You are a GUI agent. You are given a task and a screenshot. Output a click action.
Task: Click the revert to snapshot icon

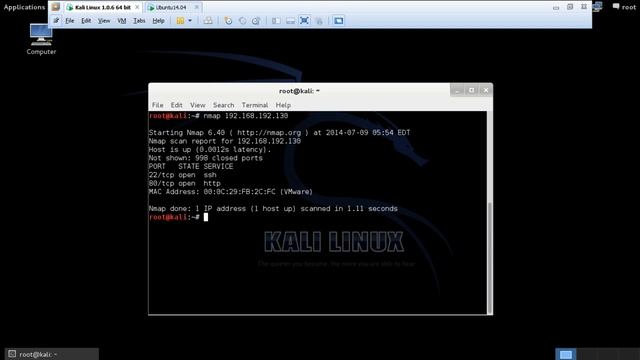click(x=242, y=20)
